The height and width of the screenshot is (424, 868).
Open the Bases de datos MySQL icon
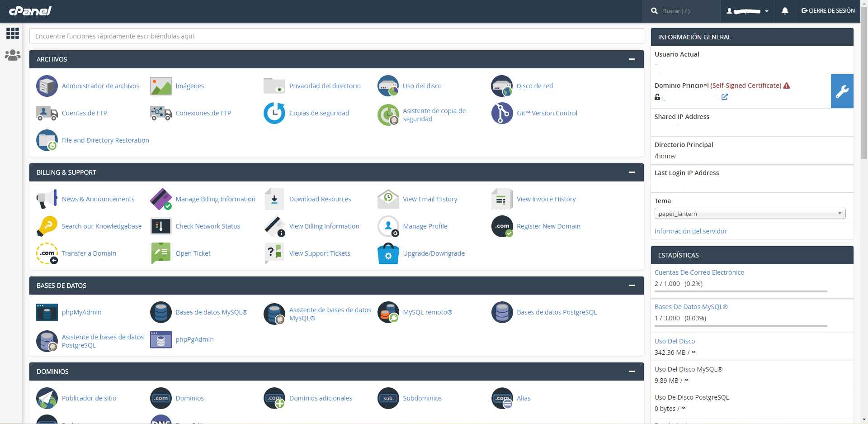[x=161, y=312]
